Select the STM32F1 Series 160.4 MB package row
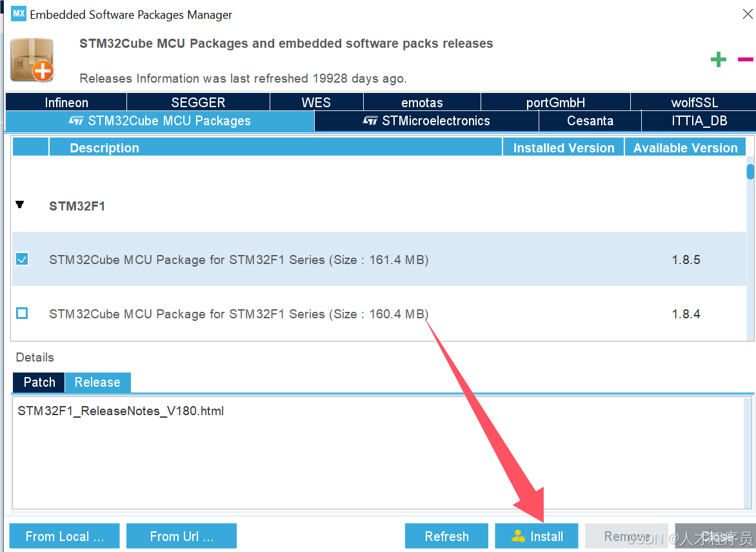Image resolution: width=756 pixels, height=552 pixels. (379, 313)
